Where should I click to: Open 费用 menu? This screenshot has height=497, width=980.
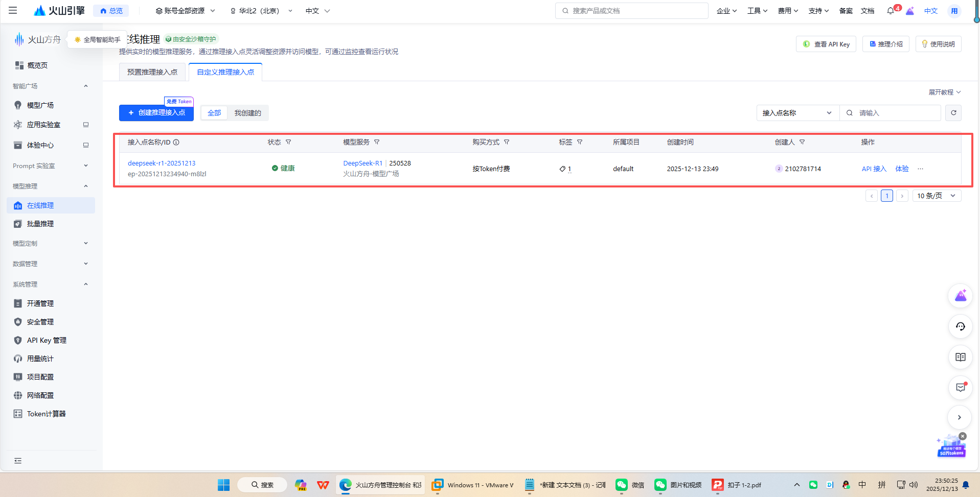tap(788, 11)
